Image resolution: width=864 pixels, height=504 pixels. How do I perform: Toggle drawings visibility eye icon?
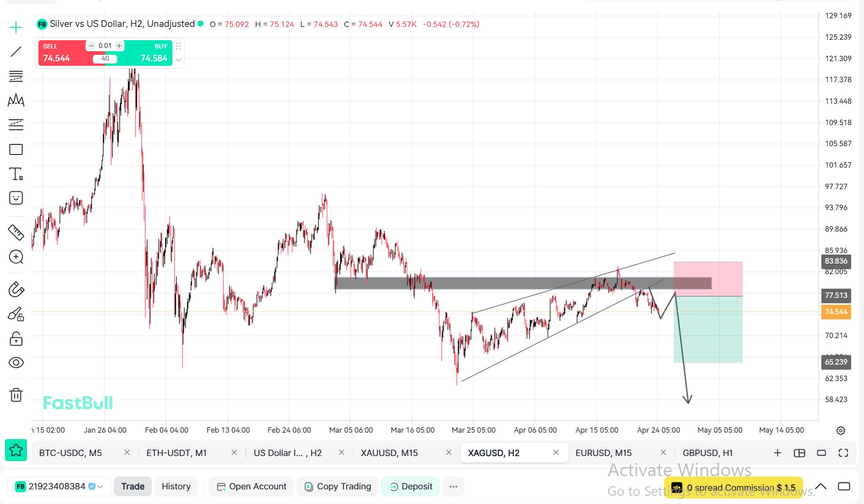pos(16,363)
